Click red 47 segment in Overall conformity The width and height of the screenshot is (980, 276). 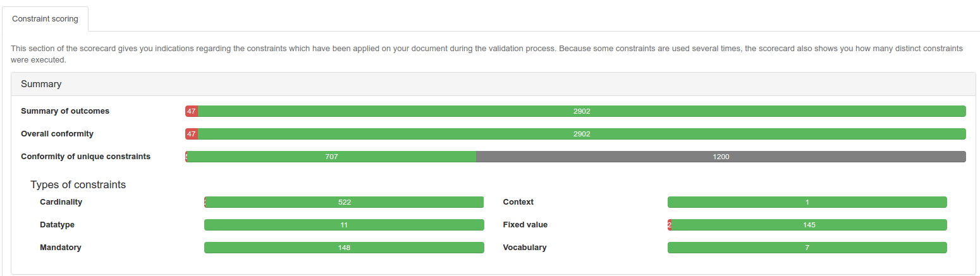click(191, 134)
